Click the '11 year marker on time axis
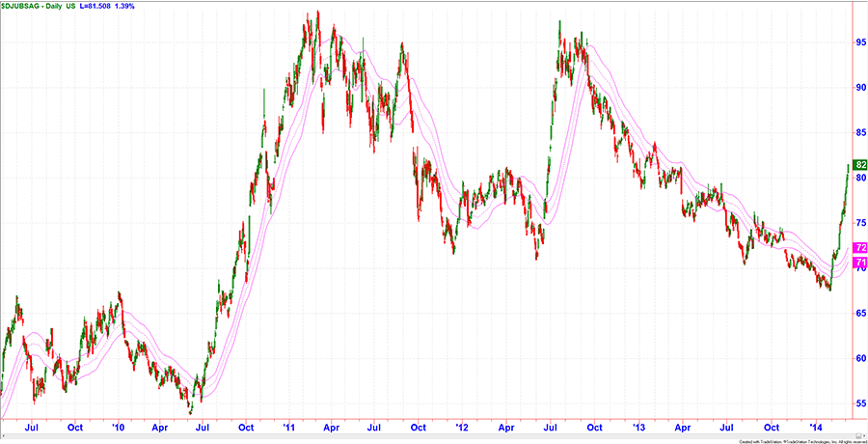 pos(290,426)
